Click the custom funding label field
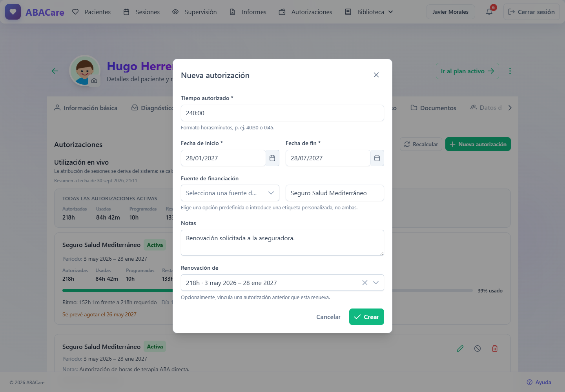 click(x=335, y=193)
